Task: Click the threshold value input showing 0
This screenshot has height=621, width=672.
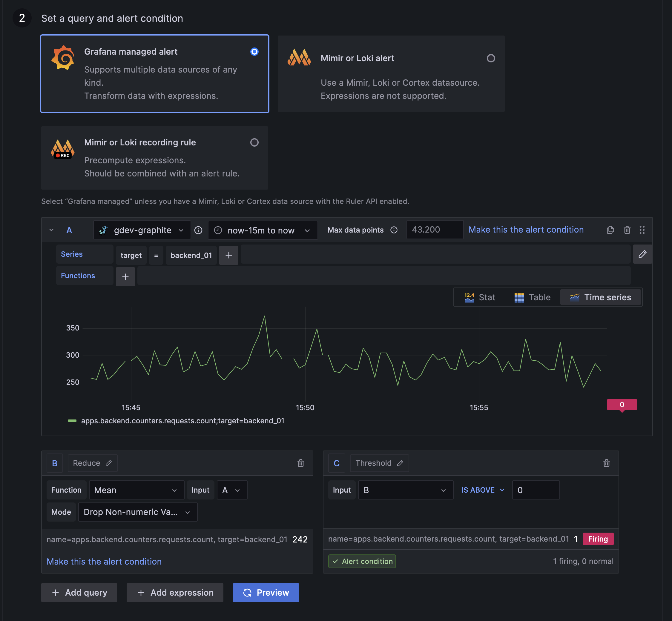Action: tap(535, 490)
